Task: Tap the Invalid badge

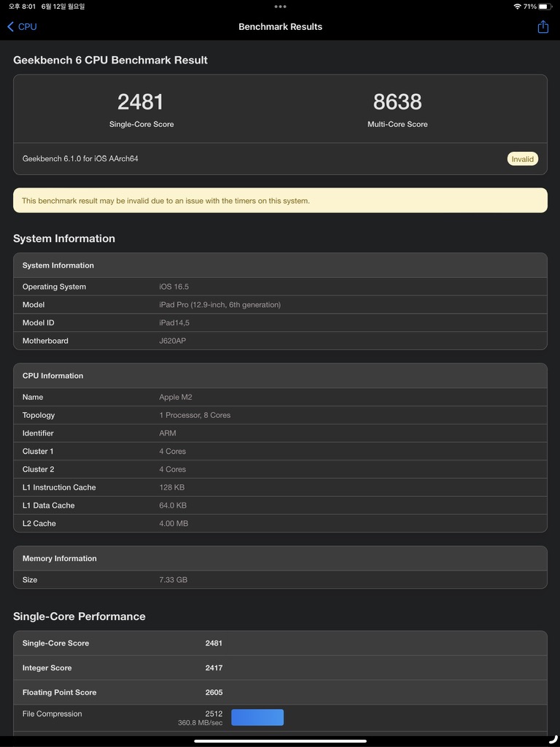Action: pos(522,159)
